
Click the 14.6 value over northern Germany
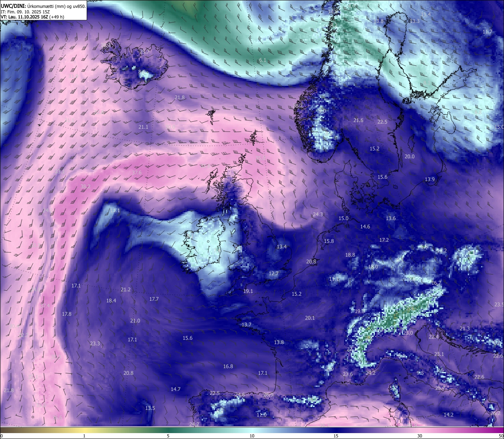(x=365, y=226)
